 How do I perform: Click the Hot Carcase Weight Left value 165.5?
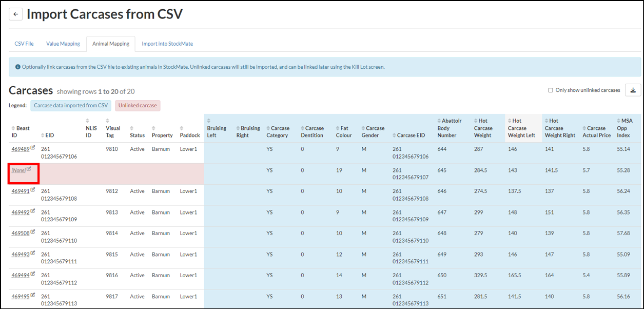pos(514,276)
